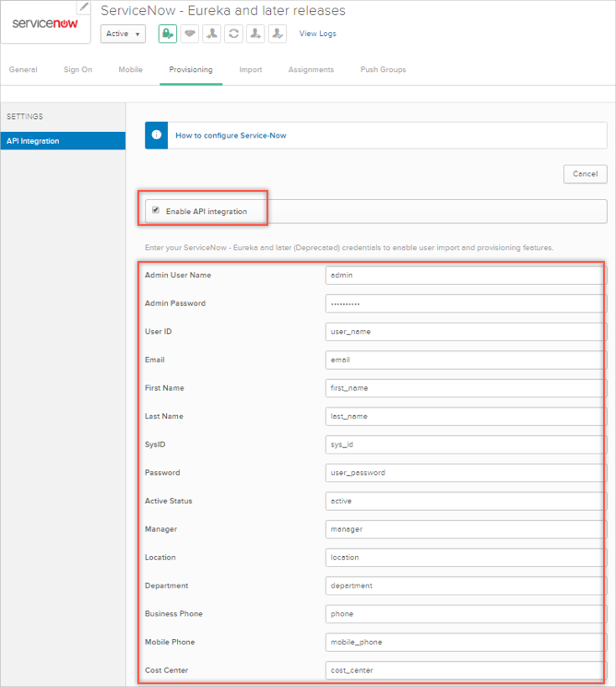Open the Active status dropdown

(x=124, y=34)
